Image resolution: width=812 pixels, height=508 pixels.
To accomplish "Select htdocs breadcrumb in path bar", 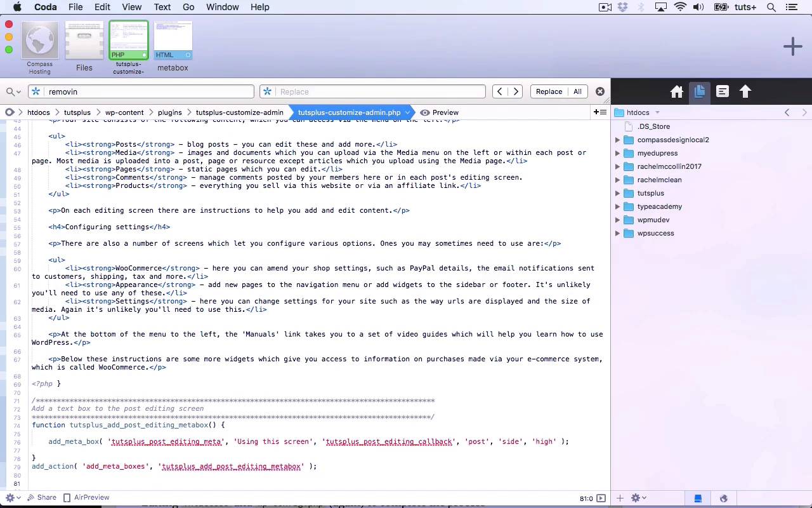I will tap(39, 112).
